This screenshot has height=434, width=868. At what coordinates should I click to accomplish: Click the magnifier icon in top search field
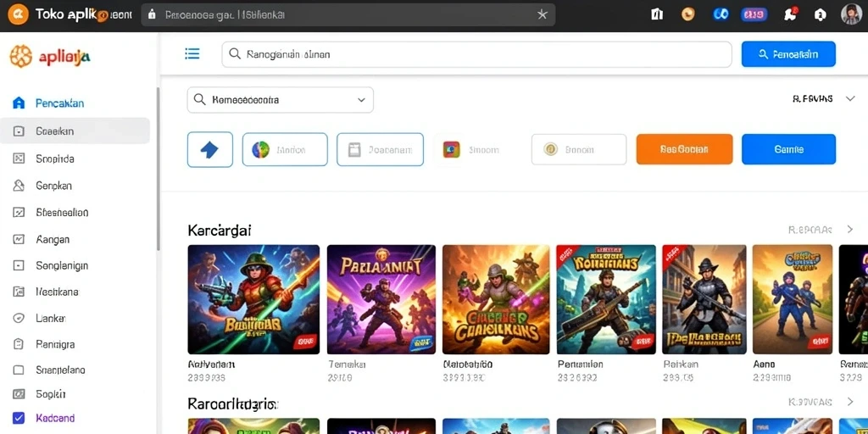(x=235, y=53)
